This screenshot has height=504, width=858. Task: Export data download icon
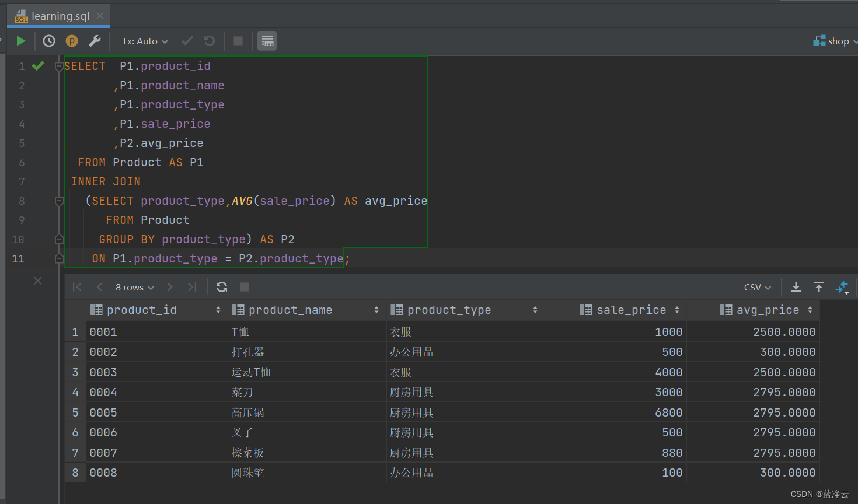pyautogui.click(x=796, y=287)
